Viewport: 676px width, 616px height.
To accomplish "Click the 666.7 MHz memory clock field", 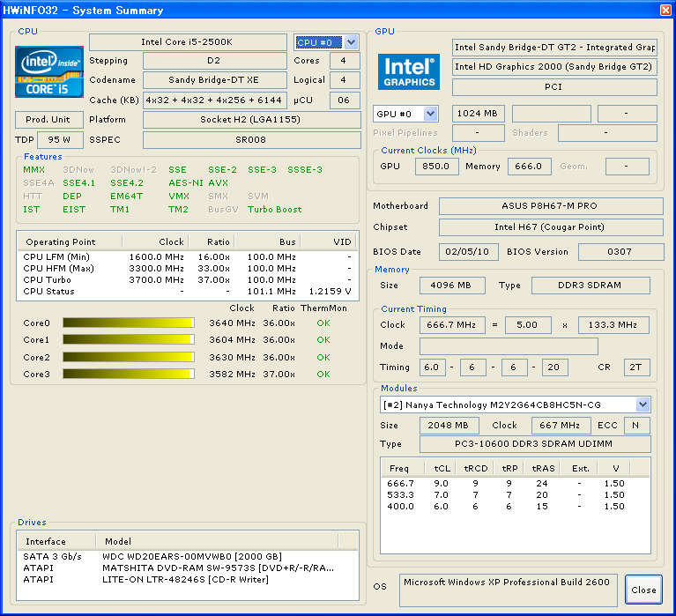I will pyautogui.click(x=452, y=325).
